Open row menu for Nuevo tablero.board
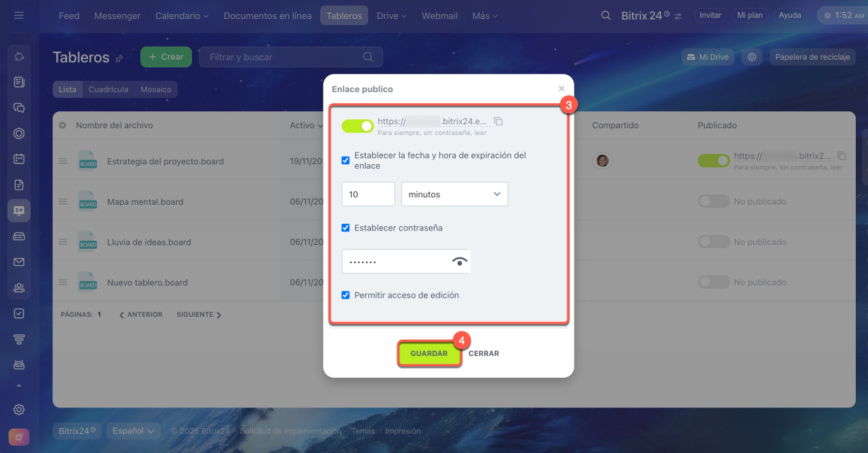868x453 pixels. pyautogui.click(x=63, y=282)
